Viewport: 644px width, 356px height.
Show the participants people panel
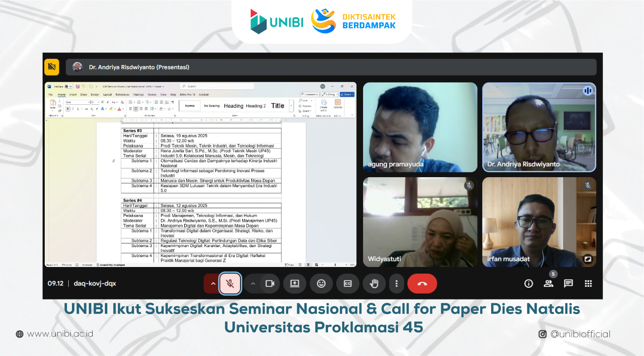(548, 284)
